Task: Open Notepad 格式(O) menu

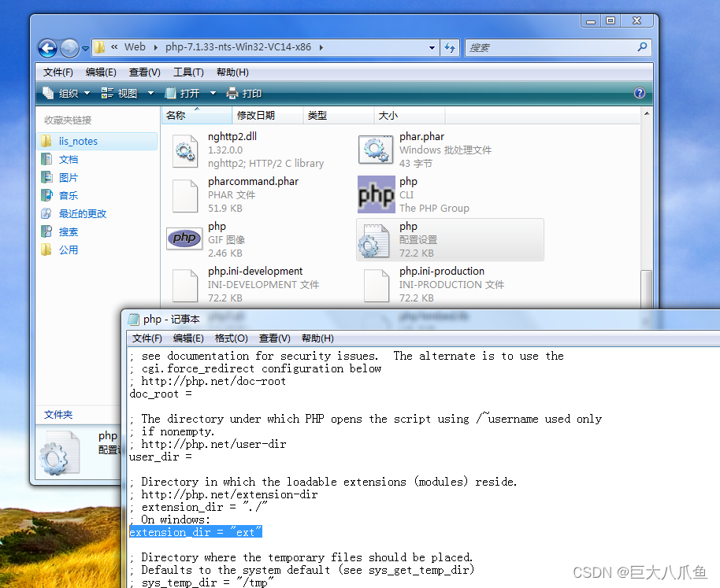Action: click(x=232, y=338)
